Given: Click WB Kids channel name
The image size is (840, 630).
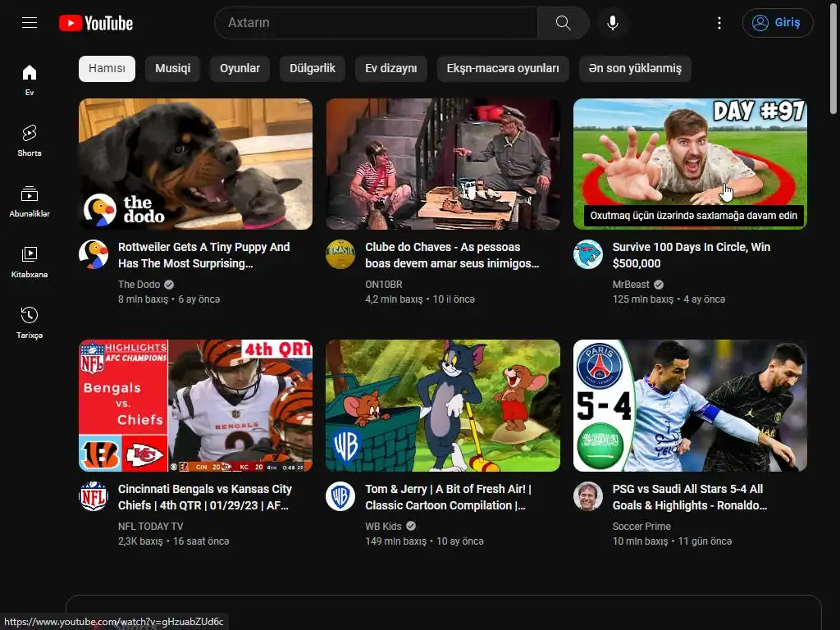Looking at the screenshot, I should (x=383, y=527).
